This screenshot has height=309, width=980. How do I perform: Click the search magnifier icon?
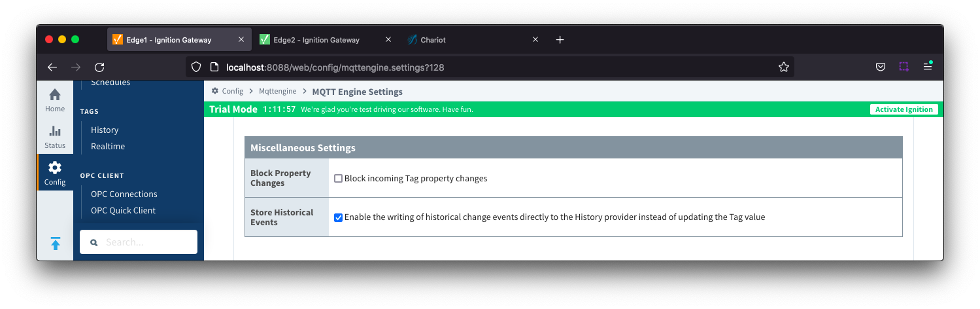94,242
